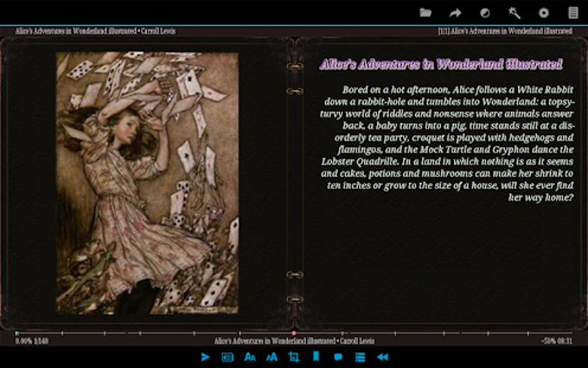
Task: Start auto-scroll with the play arrow icon
Action: tap(205, 357)
